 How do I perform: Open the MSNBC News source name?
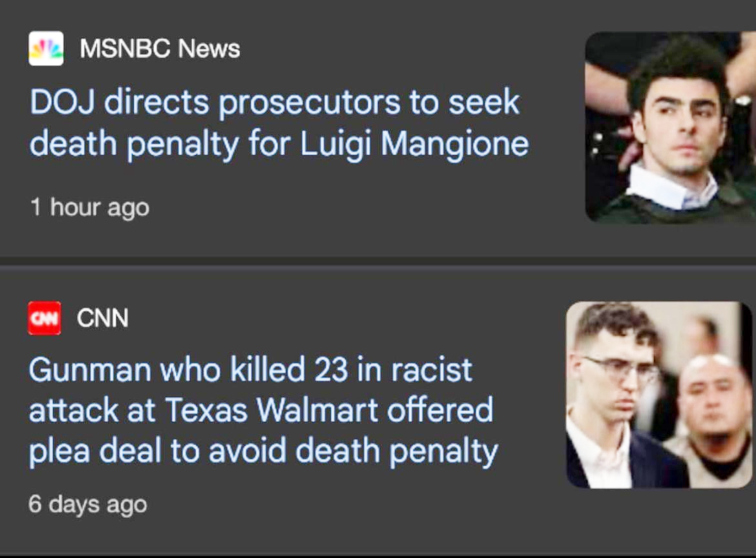[x=160, y=48]
